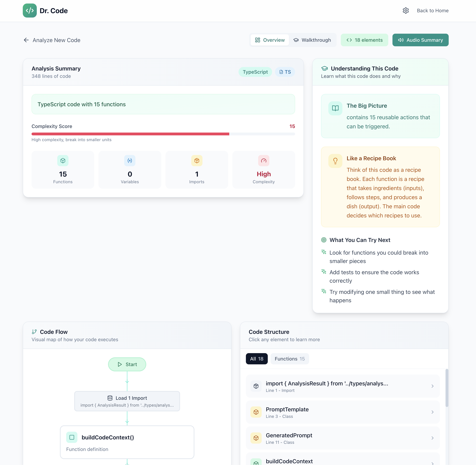Expand the GeneratedPrompt class chevron

pos(432,438)
